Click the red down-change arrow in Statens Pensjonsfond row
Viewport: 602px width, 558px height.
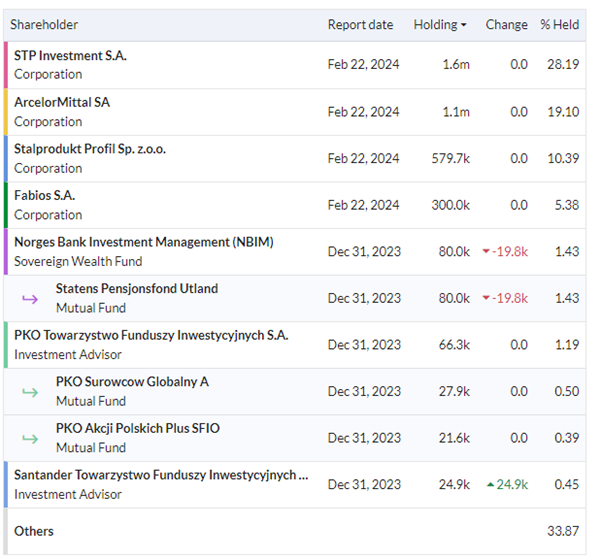point(486,298)
